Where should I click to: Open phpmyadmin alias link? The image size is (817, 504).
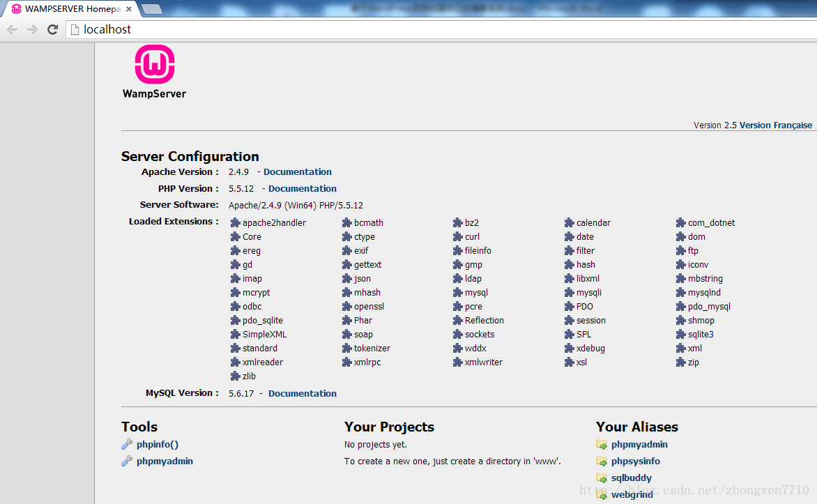pyautogui.click(x=639, y=445)
